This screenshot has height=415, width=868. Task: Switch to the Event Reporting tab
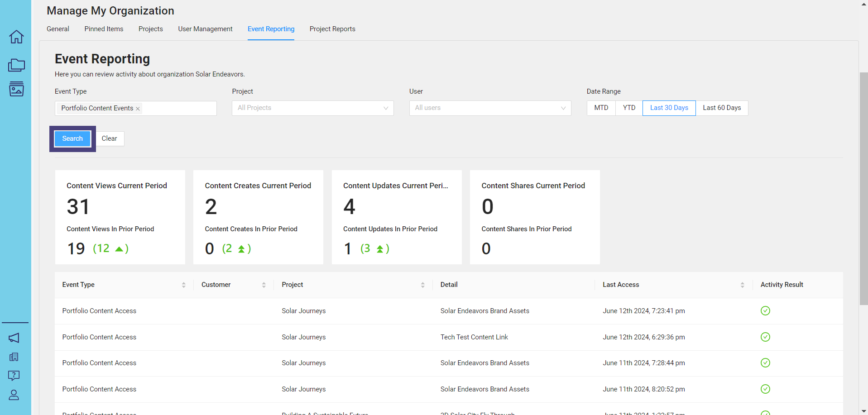[x=271, y=29]
